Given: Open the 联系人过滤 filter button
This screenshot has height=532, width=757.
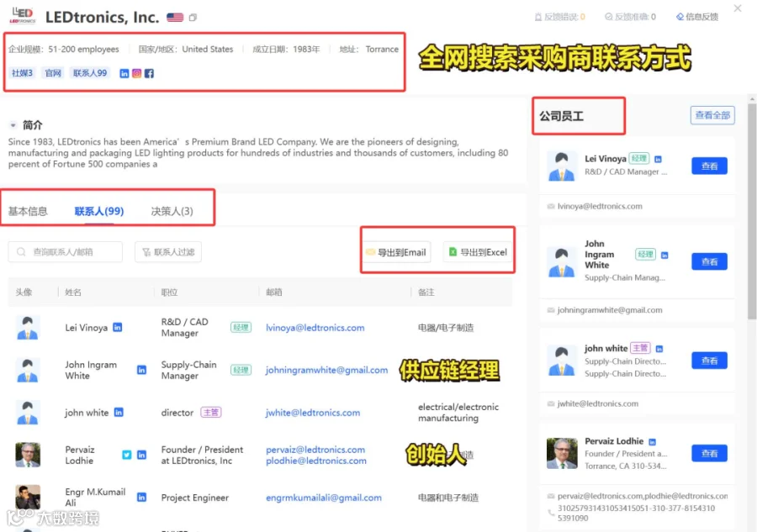Looking at the screenshot, I should (168, 252).
